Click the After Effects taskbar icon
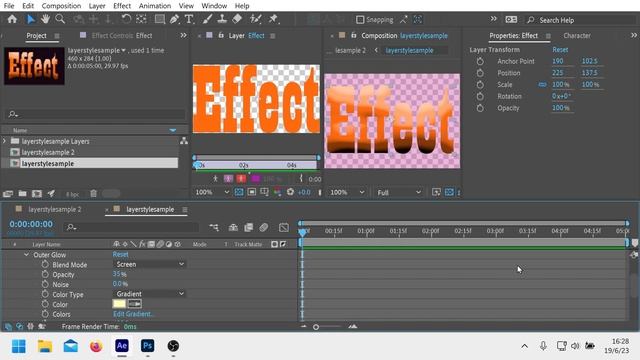Image resolution: width=640 pixels, height=360 pixels. (122, 346)
